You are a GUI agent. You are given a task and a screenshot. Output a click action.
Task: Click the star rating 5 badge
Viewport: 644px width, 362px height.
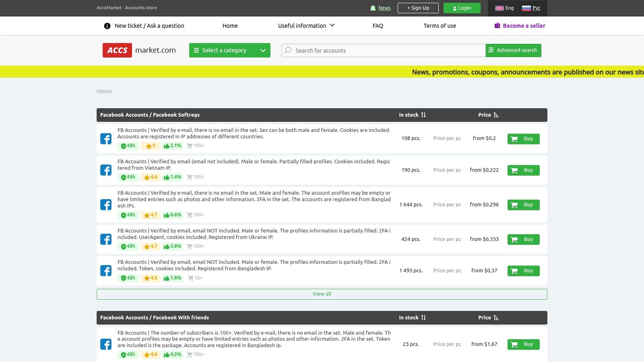click(151, 146)
